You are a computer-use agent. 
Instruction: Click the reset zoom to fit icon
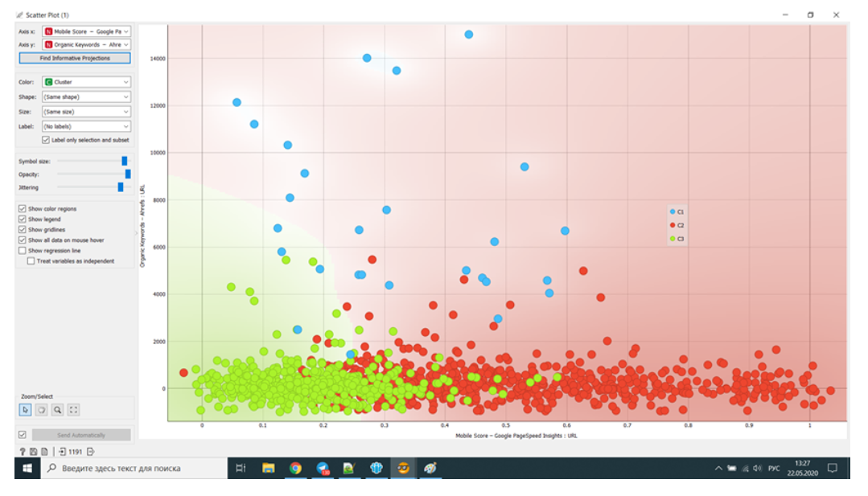click(x=74, y=410)
